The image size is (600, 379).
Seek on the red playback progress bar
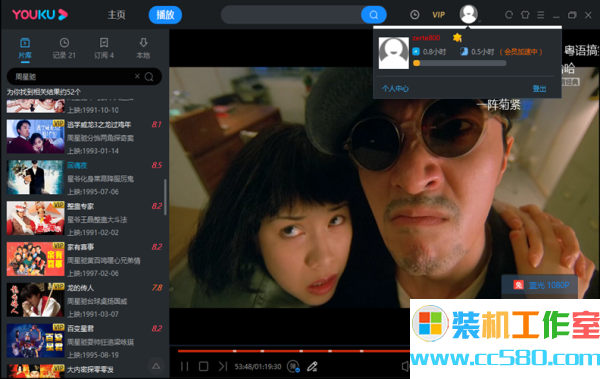pos(293,351)
